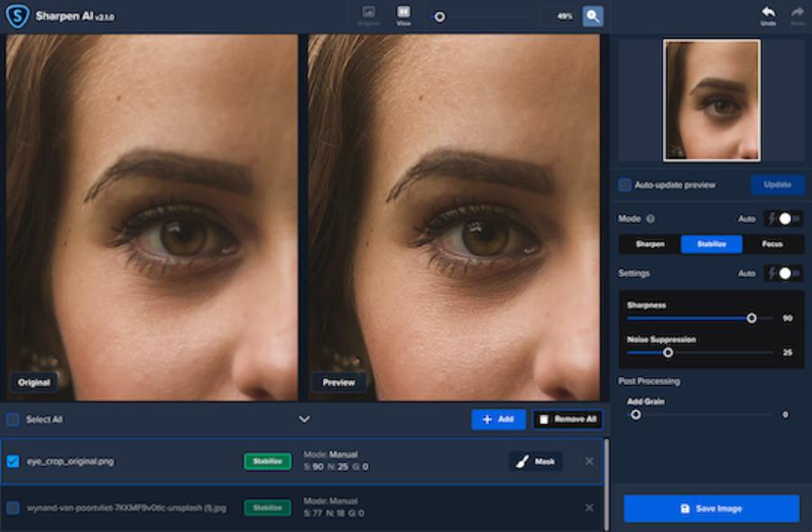Click the Mode help question mark

(651, 219)
